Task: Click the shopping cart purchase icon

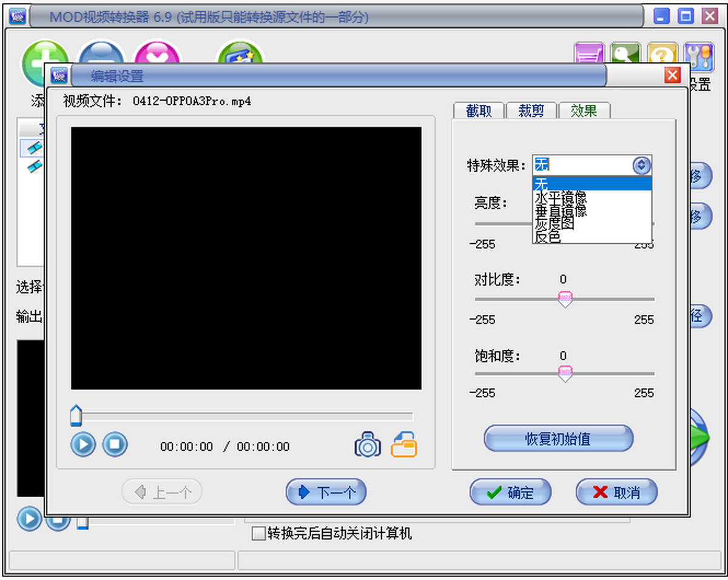Action: (588, 53)
